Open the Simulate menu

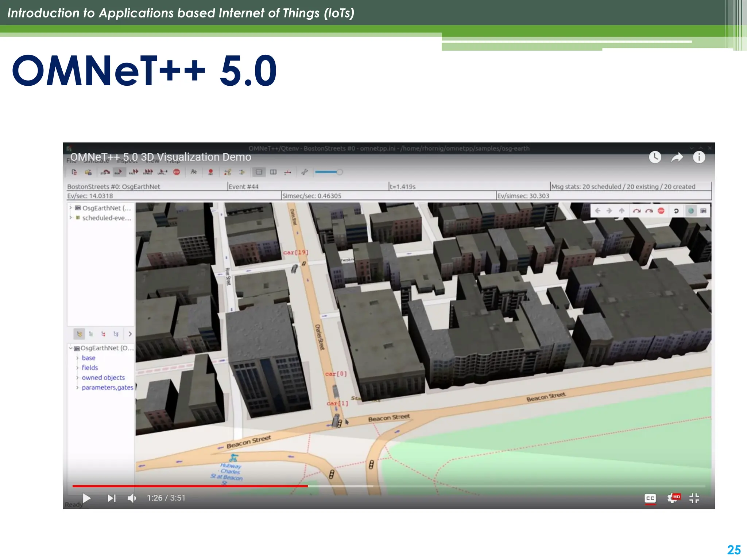coord(96,161)
